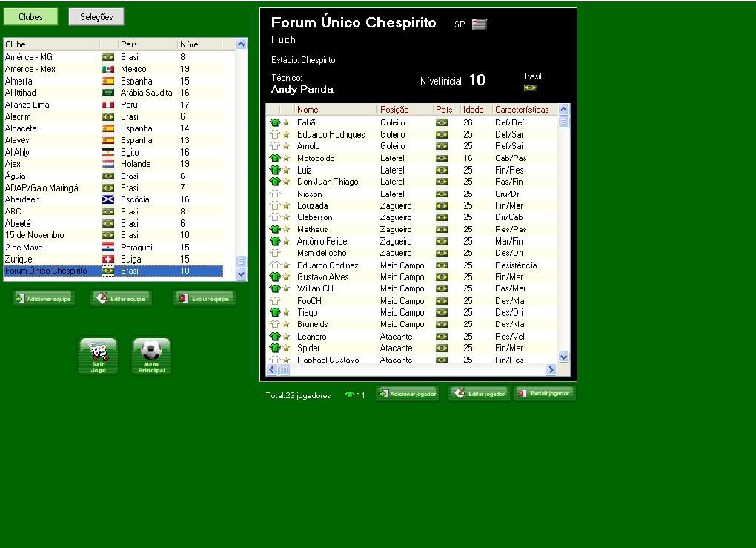This screenshot has height=548, width=756.
Task: Switch to the Clubes tab
Action: click(x=30, y=17)
